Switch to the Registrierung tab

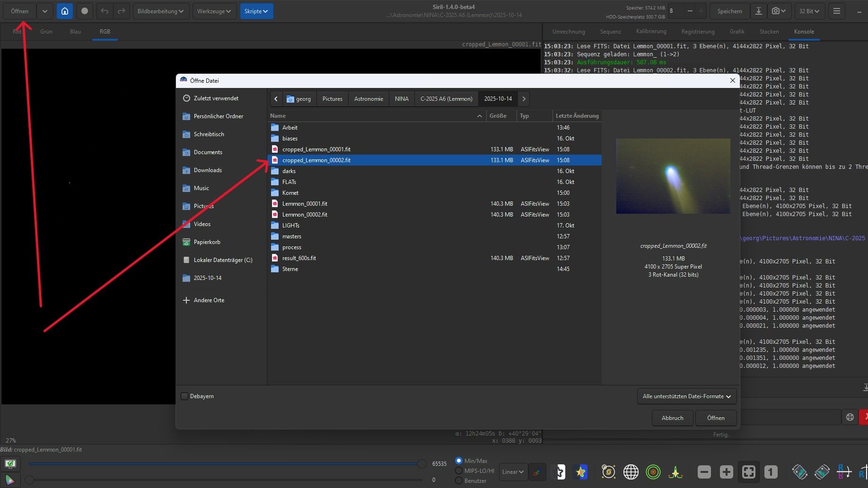tap(698, 32)
